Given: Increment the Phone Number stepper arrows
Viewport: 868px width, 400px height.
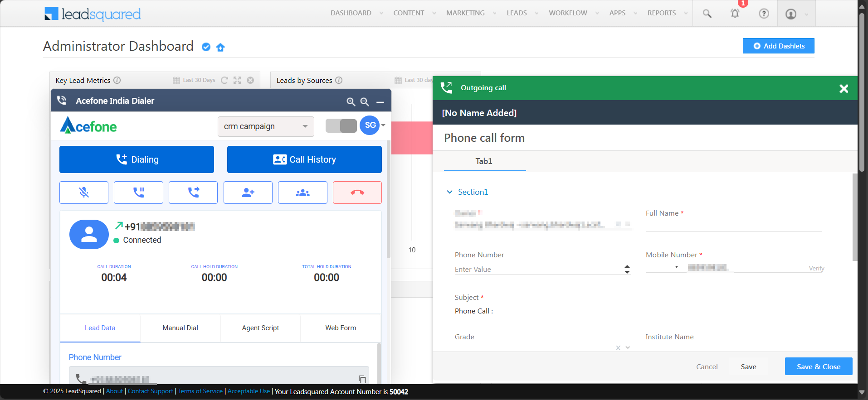Looking at the screenshot, I should (627, 267).
